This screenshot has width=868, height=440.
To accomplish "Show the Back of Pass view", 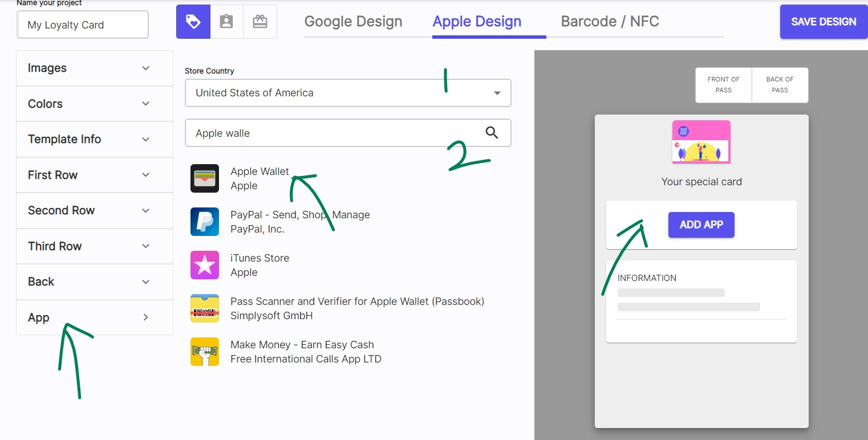I will click(x=780, y=85).
